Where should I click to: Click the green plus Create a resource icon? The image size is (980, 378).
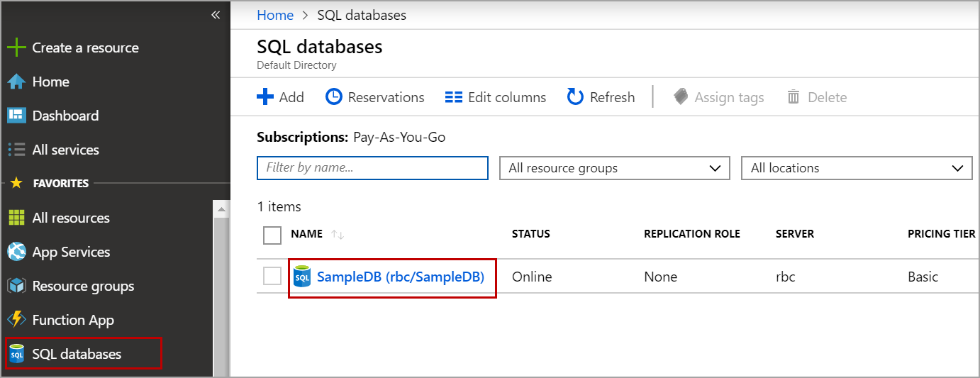click(16, 48)
